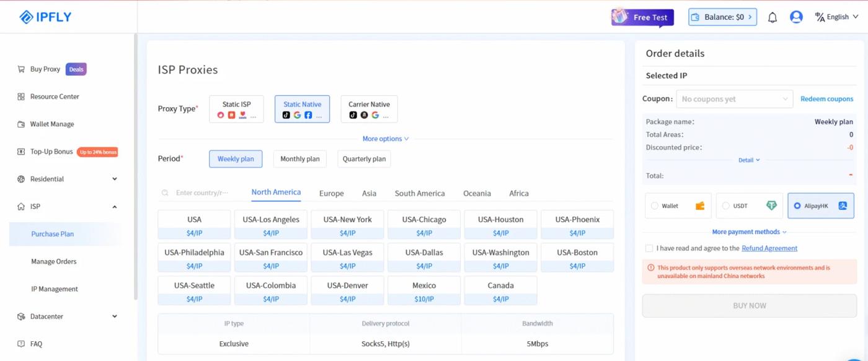The width and height of the screenshot is (868, 361).
Task: Click the Resource Center grid icon
Action: point(21,97)
